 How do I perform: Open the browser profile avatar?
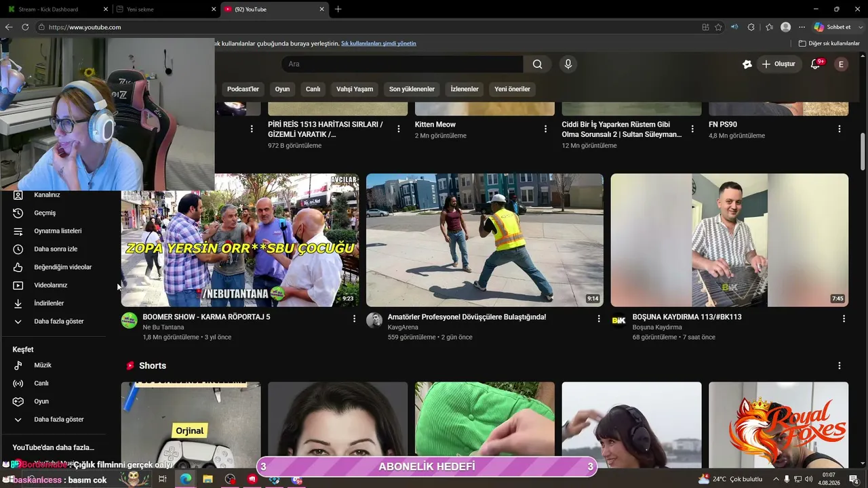[x=785, y=27]
